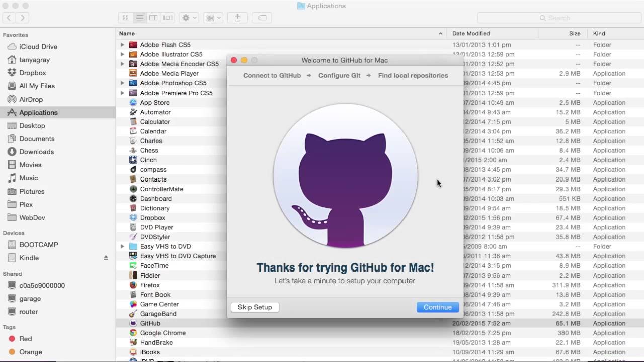The image size is (644, 362).
Task: Expand the Adobe Flash CS5 folder
Action: [122, 45]
